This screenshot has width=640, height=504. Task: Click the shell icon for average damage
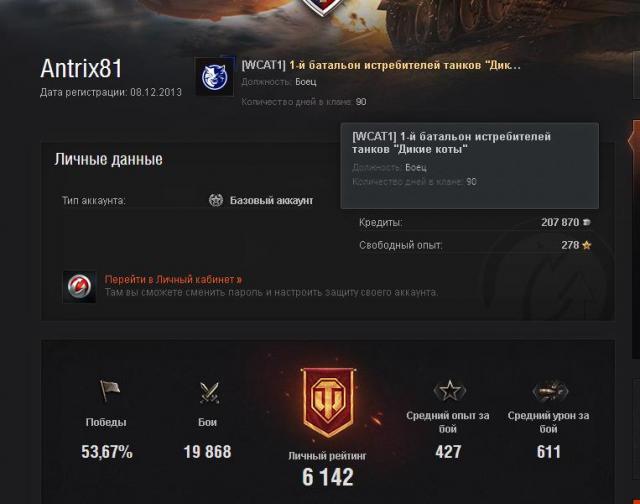click(550, 391)
